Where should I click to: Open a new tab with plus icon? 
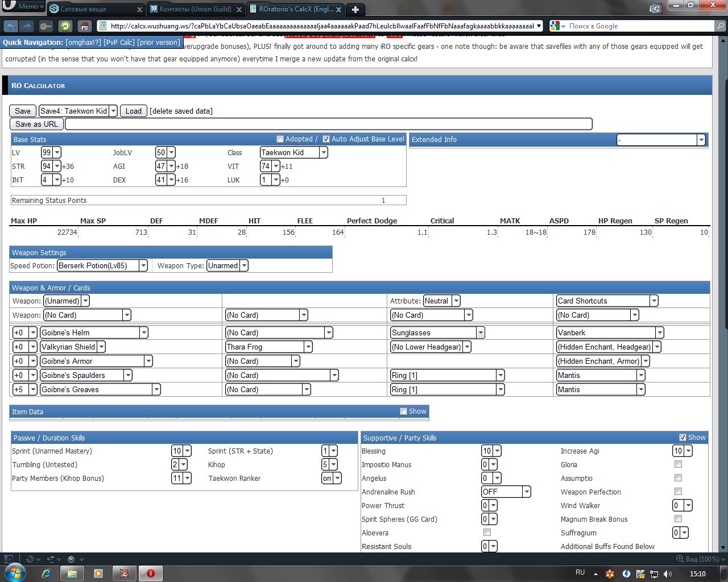(x=355, y=9)
